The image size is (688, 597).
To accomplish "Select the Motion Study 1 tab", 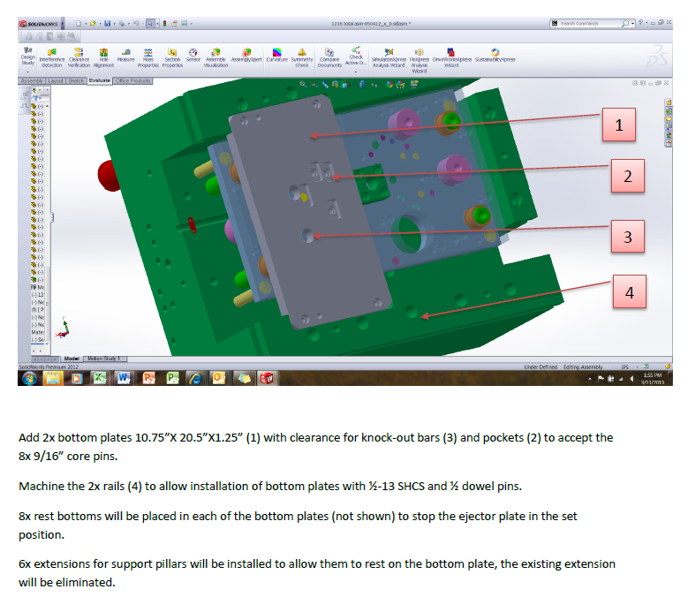I will [x=104, y=357].
